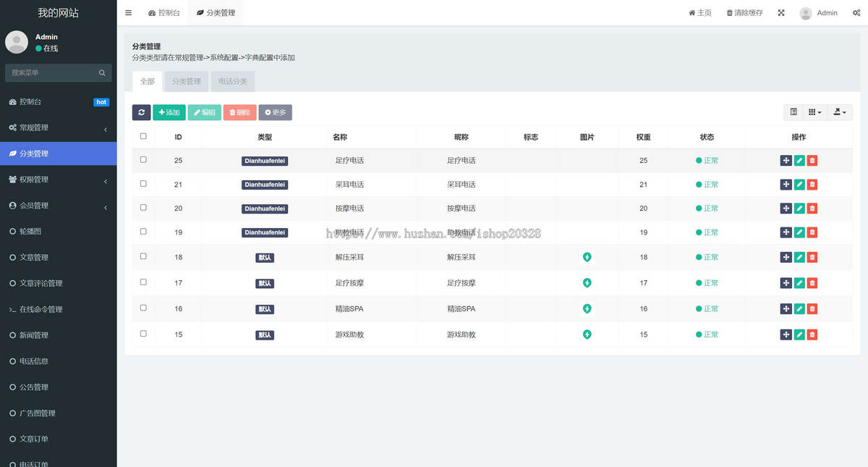Delete row ID 19 with trash icon

[812, 232]
